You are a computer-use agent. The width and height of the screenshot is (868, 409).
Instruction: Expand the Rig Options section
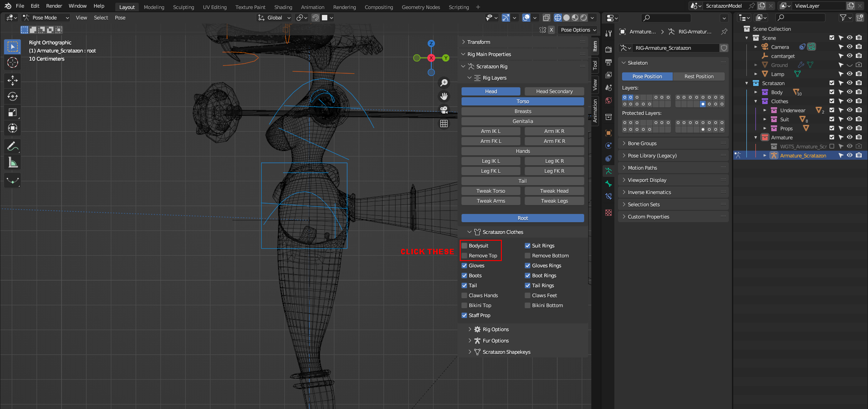(495, 329)
